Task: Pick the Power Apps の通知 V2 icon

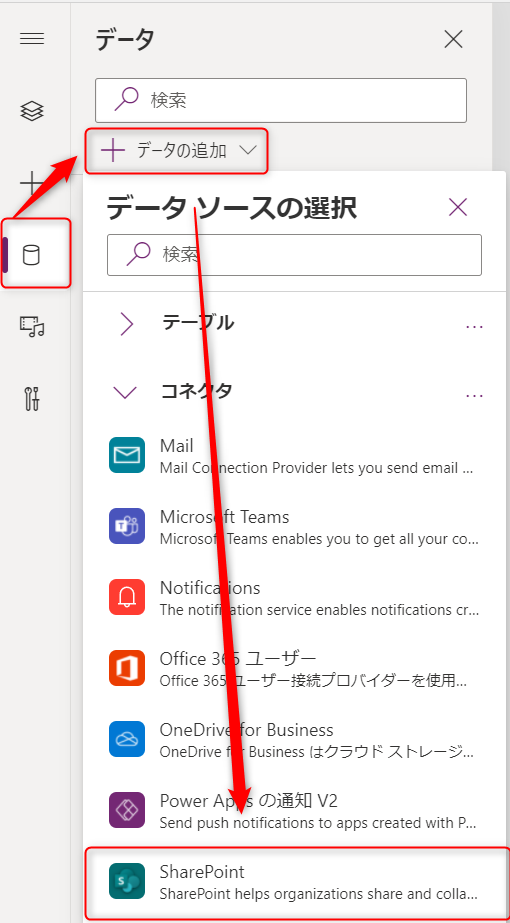Action: [127, 810]
